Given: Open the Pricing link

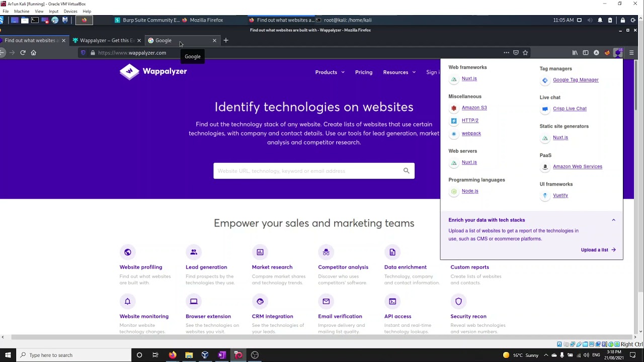Looking at the screenshot, I should tap(364, 72).
